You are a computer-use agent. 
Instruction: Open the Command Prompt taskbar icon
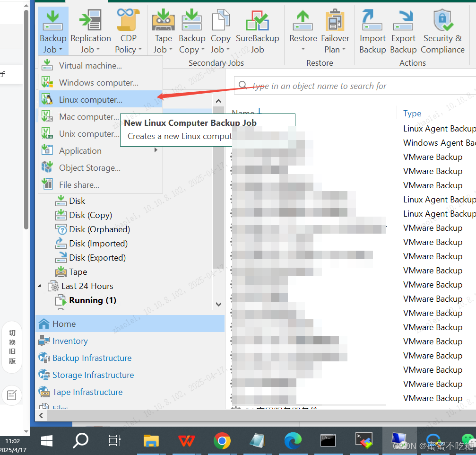pyautogui.click(x=328, y=441)
